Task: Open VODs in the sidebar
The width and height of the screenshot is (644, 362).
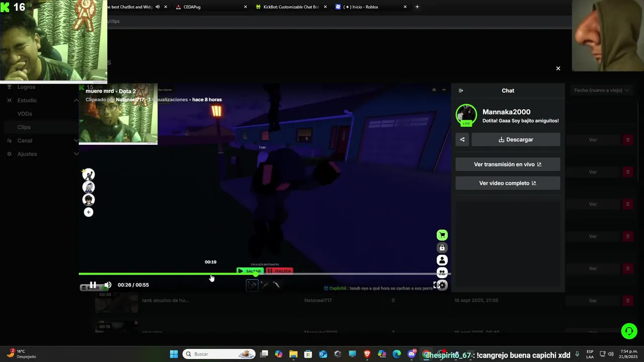Action: click(x=25, y=114)
